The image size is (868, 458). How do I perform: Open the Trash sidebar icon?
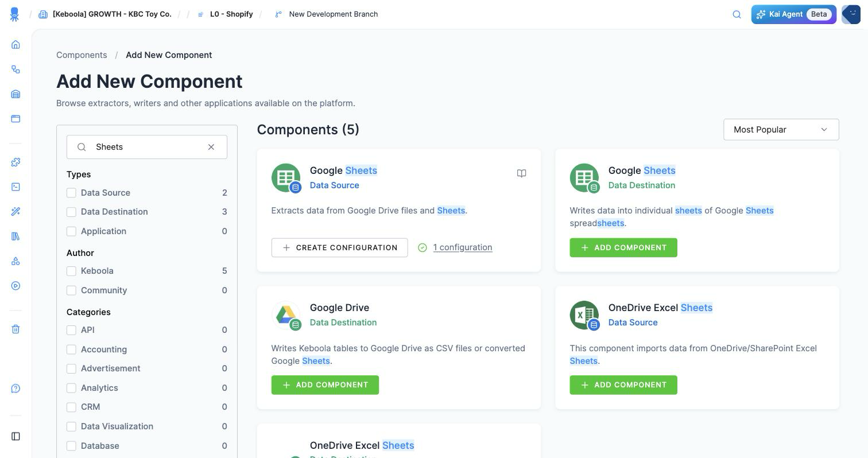point(15,329)
